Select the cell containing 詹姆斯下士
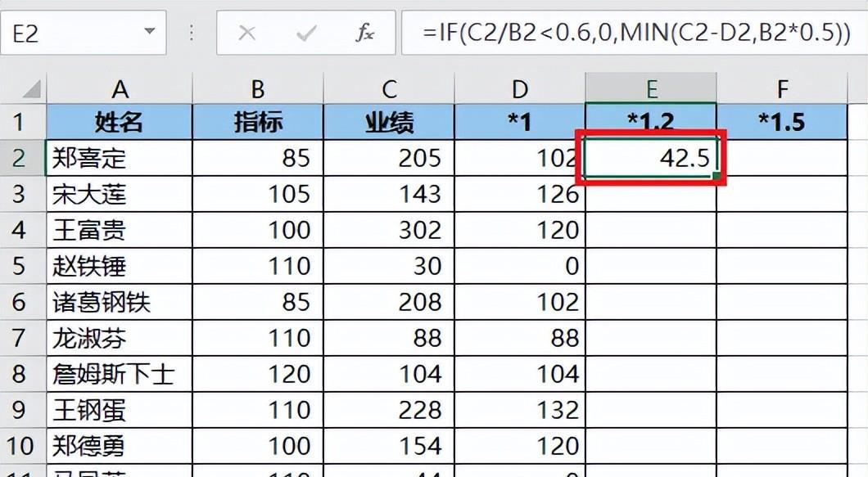The height and width of the screenshot is (477, 868). click(120, 374)
